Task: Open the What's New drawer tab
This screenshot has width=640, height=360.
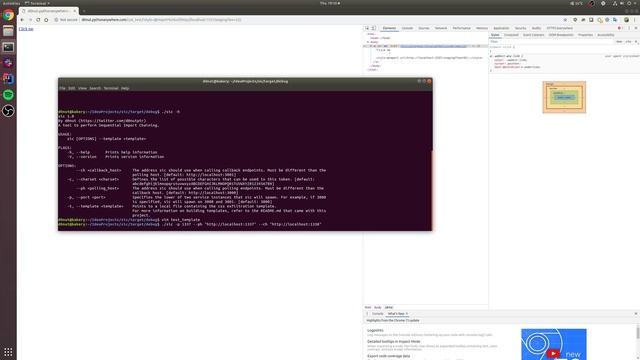Action: point(396,313)
